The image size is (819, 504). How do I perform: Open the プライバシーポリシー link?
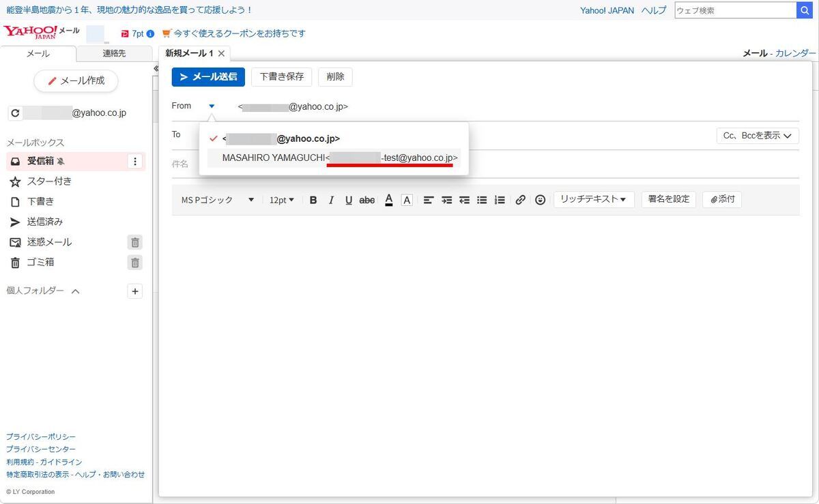pyautogui.click(x=41, y=436)
